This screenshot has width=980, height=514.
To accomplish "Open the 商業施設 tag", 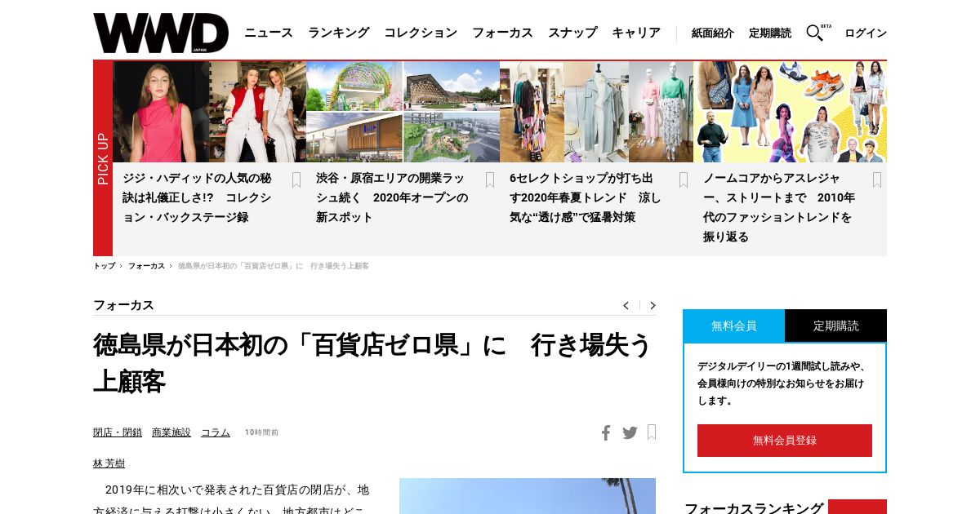I will pos(171,432).
